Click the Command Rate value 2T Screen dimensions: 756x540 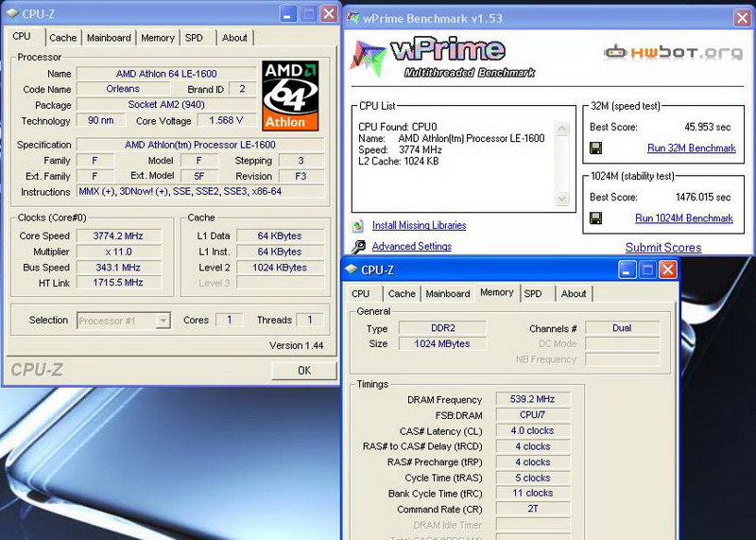pyautogui.click(x=533, y=509)
